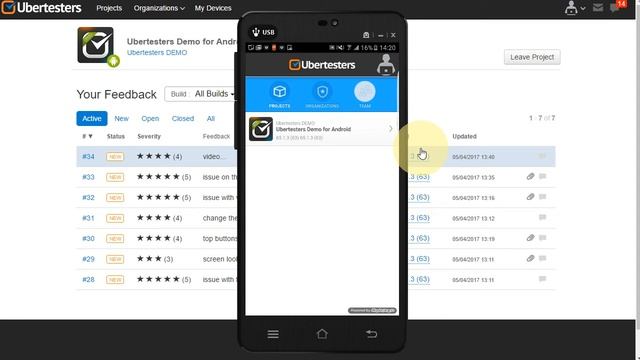Open feedback item #30

coord(88,238)
